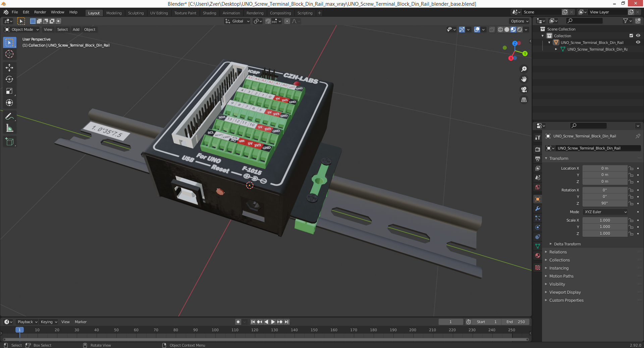Switch to the Shading workspace tab
The image size is (644, 348).
209,13
